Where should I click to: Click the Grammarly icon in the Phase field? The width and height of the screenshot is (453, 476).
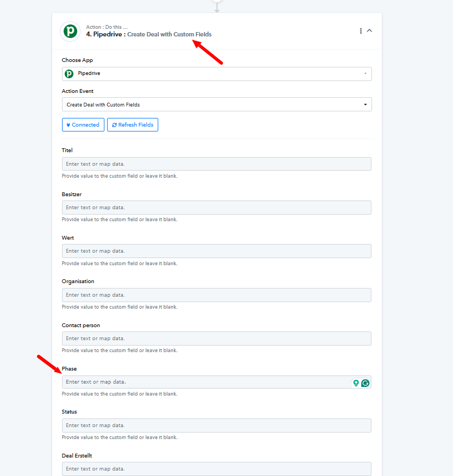click(x=365, y=383)
